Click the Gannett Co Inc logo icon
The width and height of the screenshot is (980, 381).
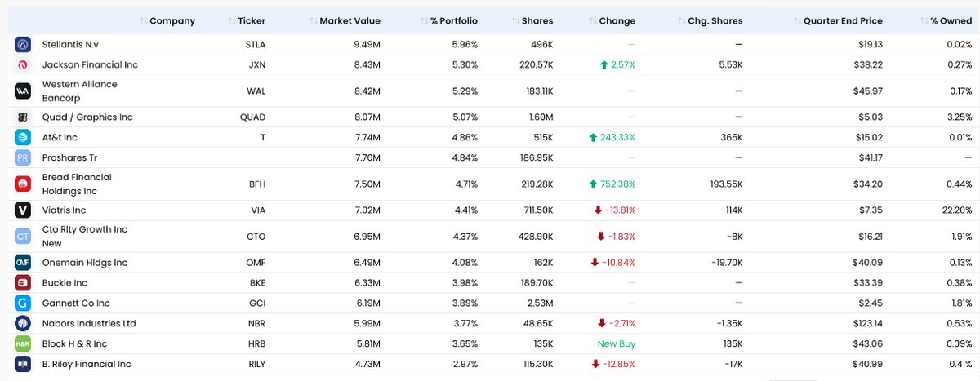point(23,303)
